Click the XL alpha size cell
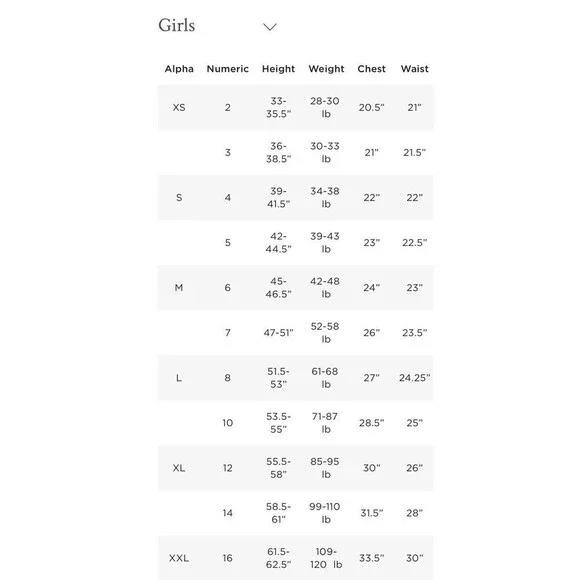The image size is (580, 580). (179, 468)
